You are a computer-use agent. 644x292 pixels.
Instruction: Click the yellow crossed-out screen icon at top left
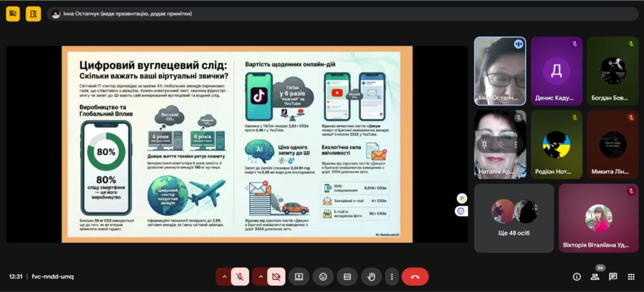point(13,13)
